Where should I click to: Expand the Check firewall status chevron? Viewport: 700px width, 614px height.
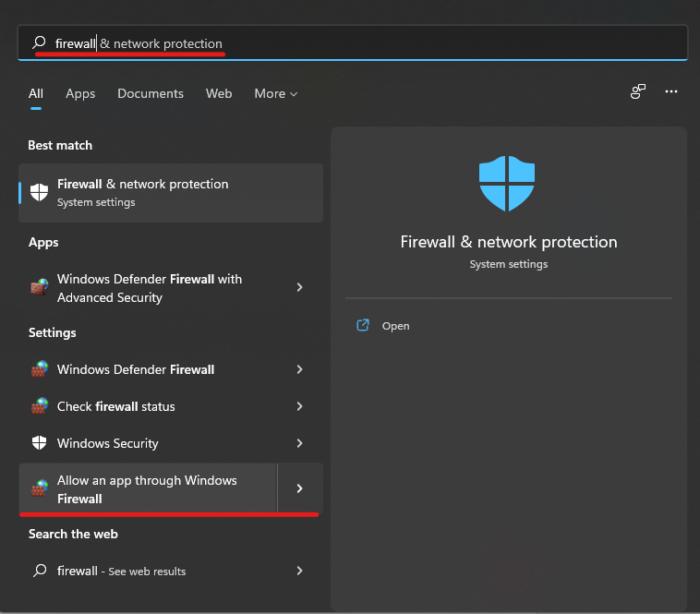[x=299, y=406]
